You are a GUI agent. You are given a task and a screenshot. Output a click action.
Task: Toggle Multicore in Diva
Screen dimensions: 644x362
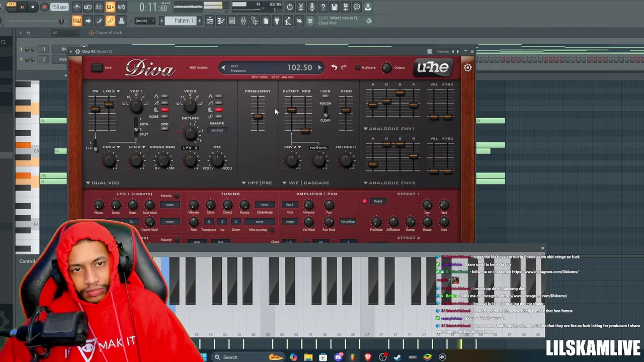pos(358,67)
